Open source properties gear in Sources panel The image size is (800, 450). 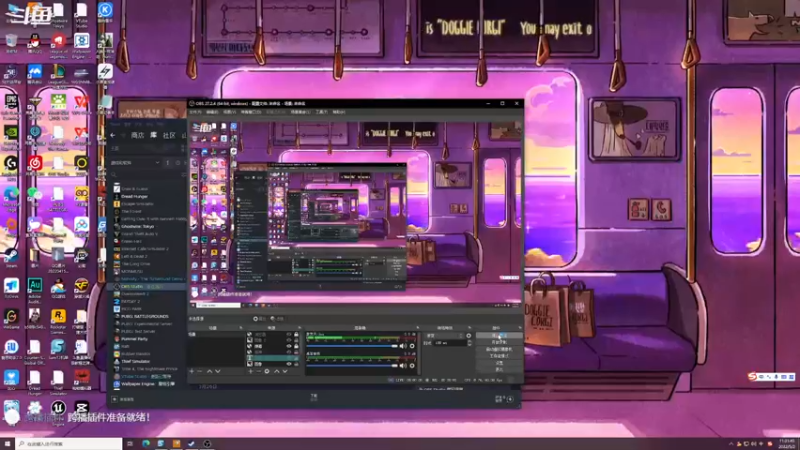tap(267, 371)
